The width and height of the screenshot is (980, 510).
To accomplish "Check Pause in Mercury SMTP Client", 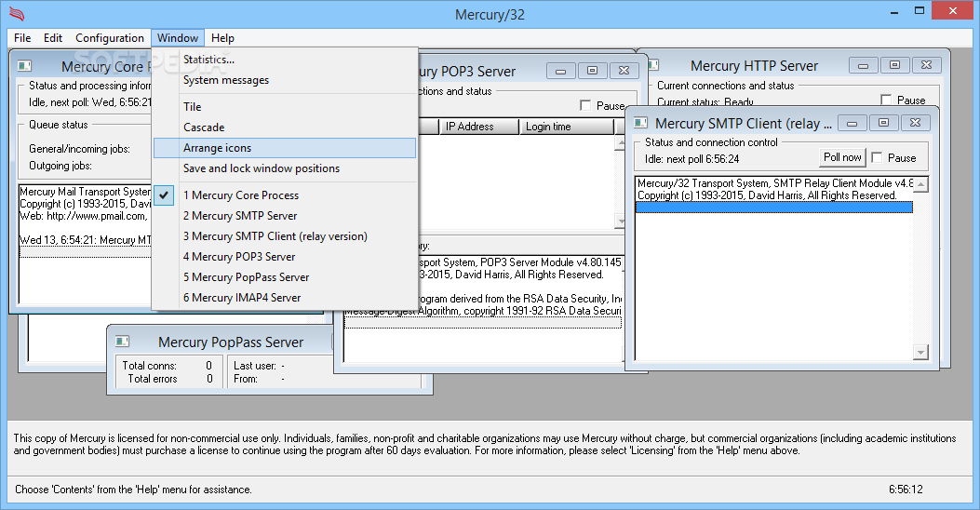I will pos(877,157).
